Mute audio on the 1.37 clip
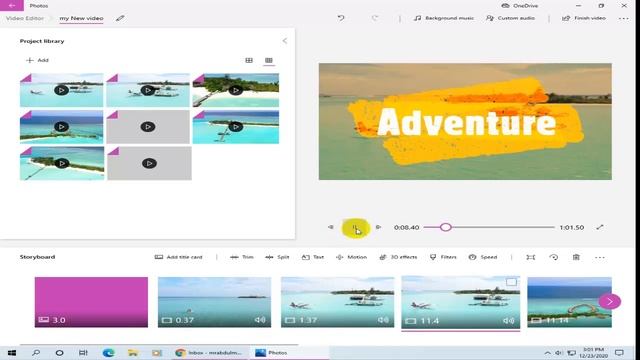The width and height of the screenshot is (640, 360). coord(383,320)
